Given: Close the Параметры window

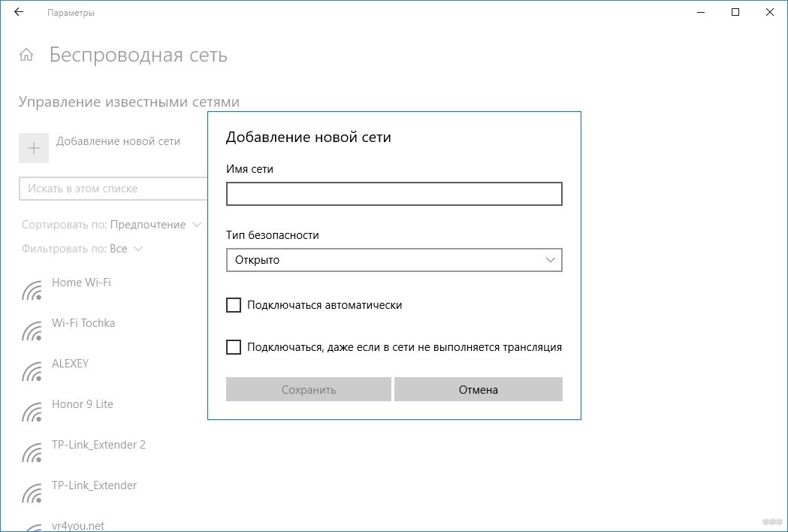Looking at the screenshot, I should pyautogui.click(x=770, y=12).
